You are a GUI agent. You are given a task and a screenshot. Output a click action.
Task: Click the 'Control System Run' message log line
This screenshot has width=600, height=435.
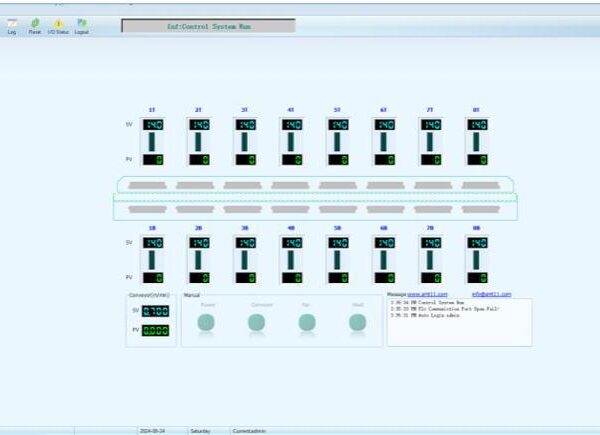pyautogui.click(x=427, y=302)
